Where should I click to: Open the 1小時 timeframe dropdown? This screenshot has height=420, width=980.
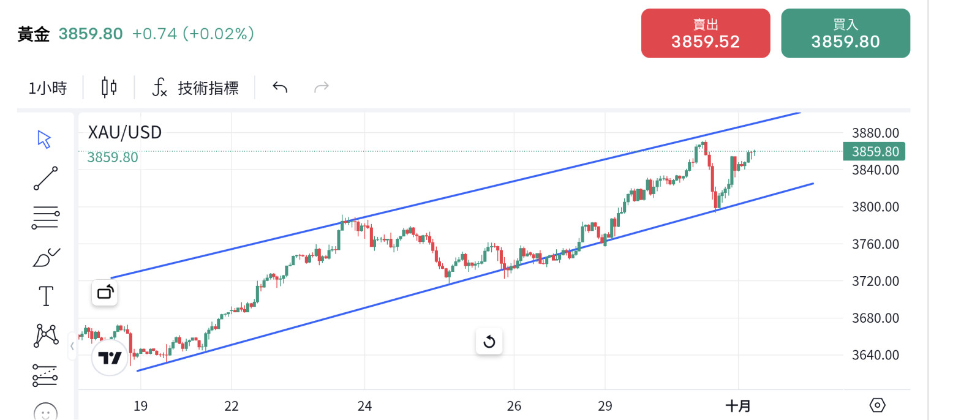coord(48,88)
